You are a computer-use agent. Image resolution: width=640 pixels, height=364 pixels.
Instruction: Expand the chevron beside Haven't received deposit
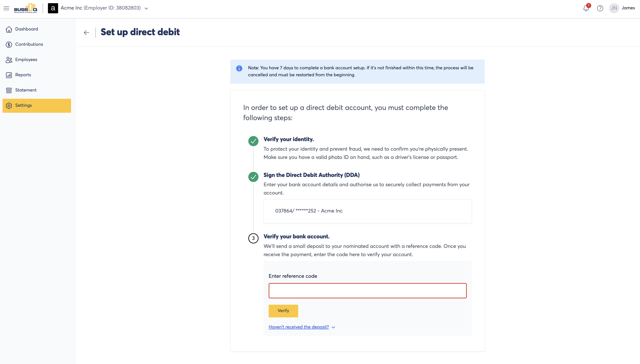333,327
